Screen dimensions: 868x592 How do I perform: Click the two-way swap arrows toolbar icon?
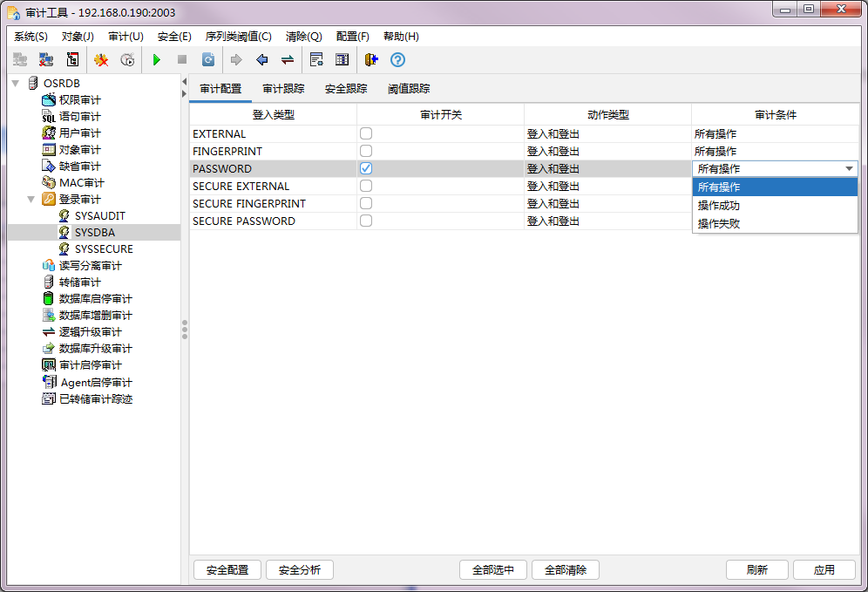pyautogui.click(x=287, y=60)
